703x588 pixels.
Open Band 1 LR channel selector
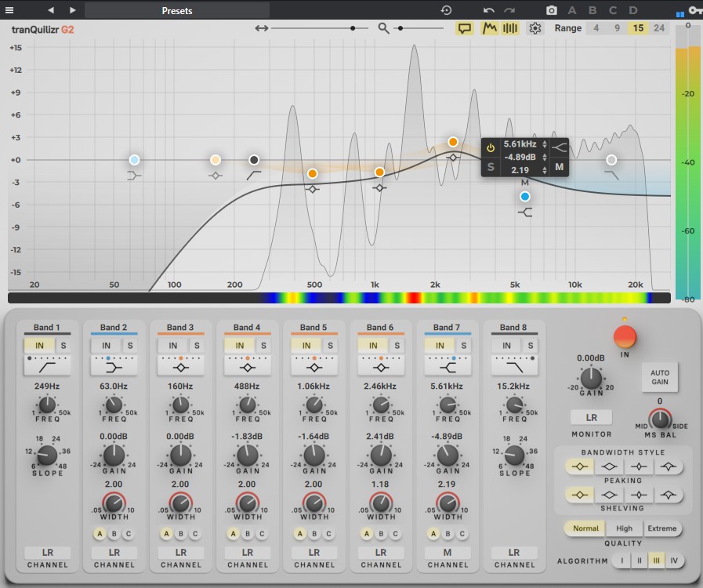(x=48, y=553)
